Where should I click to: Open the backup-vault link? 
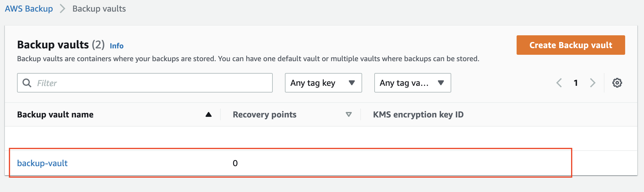click(x=42, y=163)
